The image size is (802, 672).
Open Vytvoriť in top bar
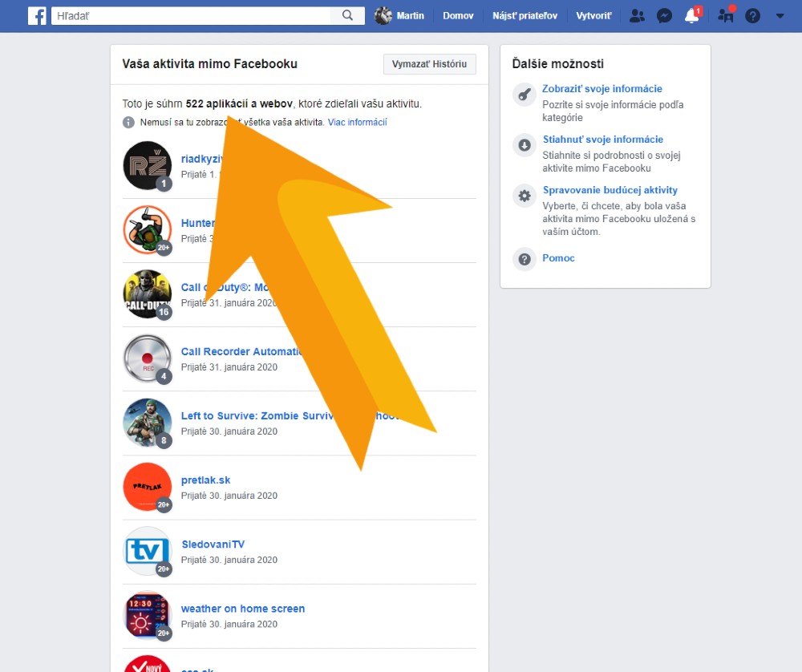pyautogui.click(x=593, y=16)
